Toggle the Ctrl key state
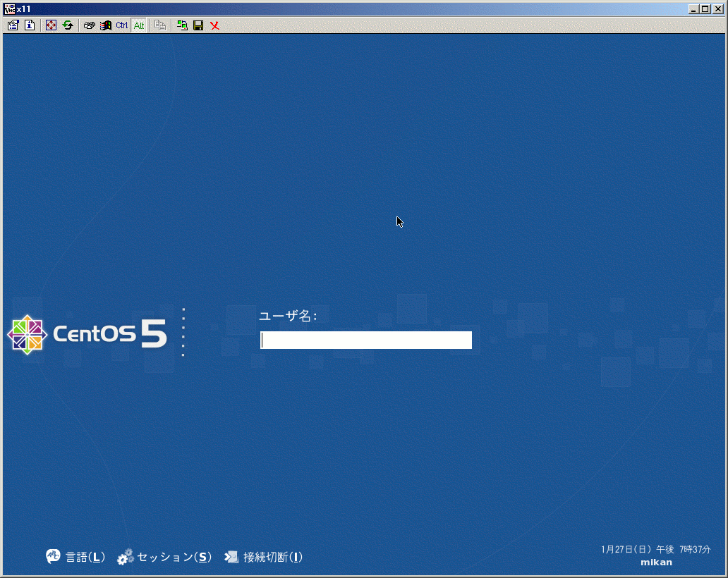Image resolution: width=728 pixels, height=578 pixels. click(121, 25)
